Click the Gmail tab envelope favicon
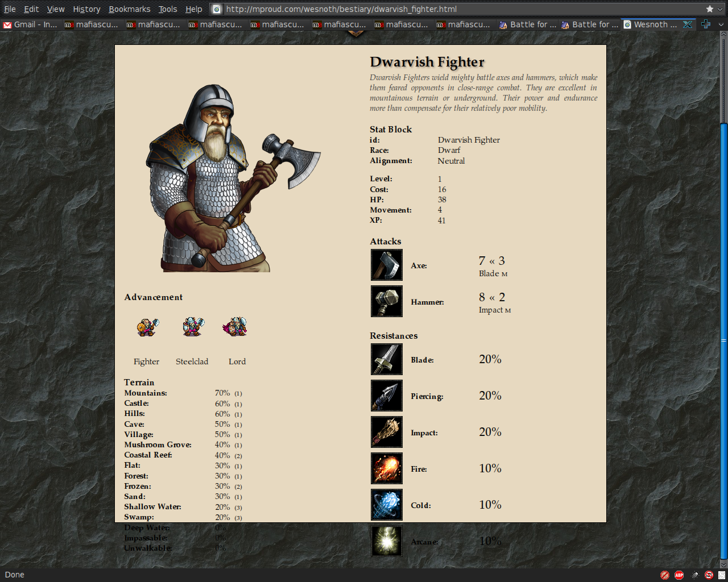This screenshot has height=582, width=728. coord(7,24)
